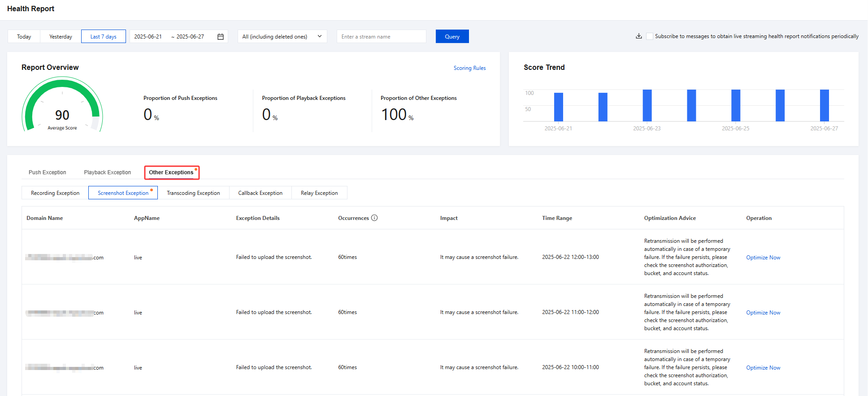Open the Recording Exception sub-tab

[x=55, y=193]
